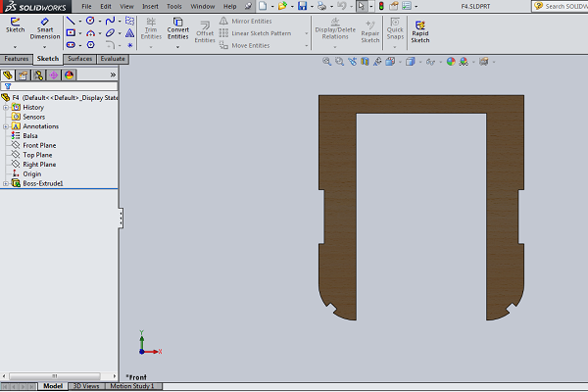Expand the History tree node
This screenshot has height=392, width=588.
pyautogui.click(x=6, y=107)
